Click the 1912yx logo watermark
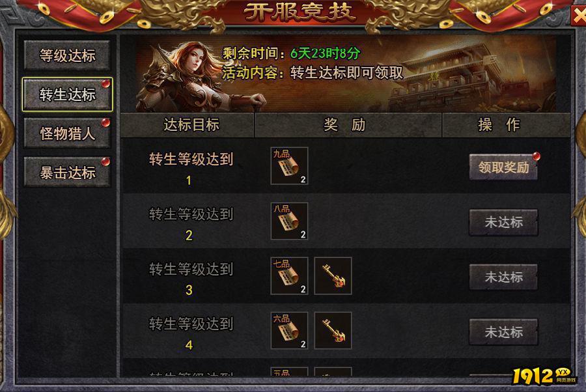 544,376
